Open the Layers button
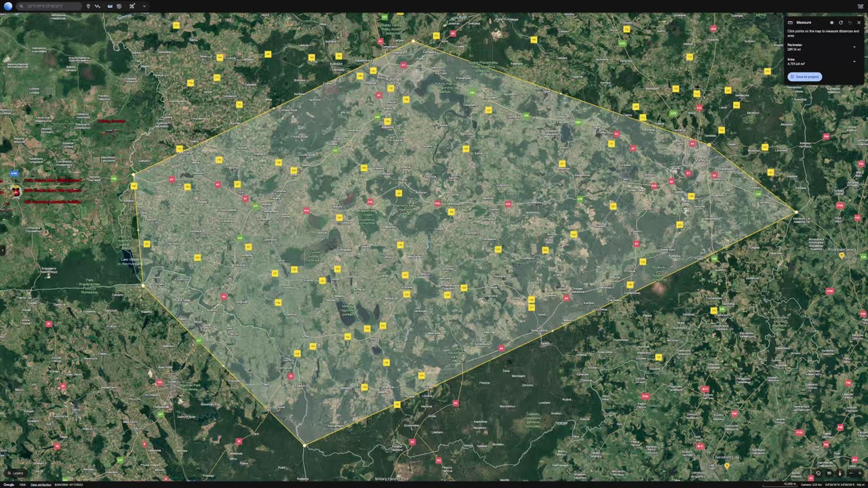868x488 pixels. click(14, 473)
